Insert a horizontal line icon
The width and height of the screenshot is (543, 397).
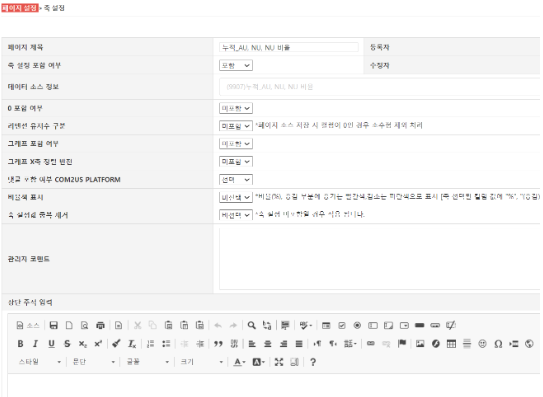[x=467, y=344]
